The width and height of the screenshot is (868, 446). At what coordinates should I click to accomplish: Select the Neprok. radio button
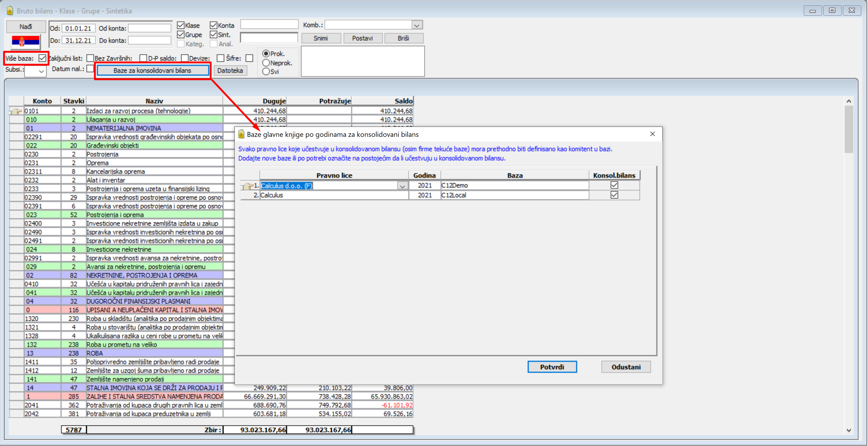point(266,63)
